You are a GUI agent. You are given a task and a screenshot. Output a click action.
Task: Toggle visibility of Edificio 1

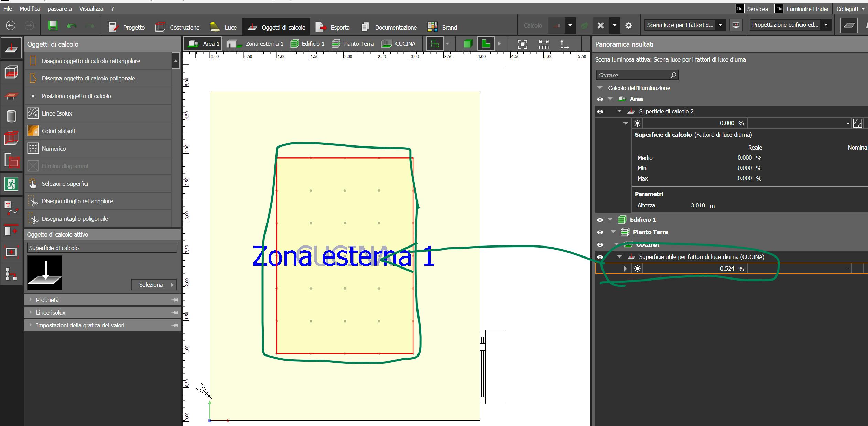point(600,220)
